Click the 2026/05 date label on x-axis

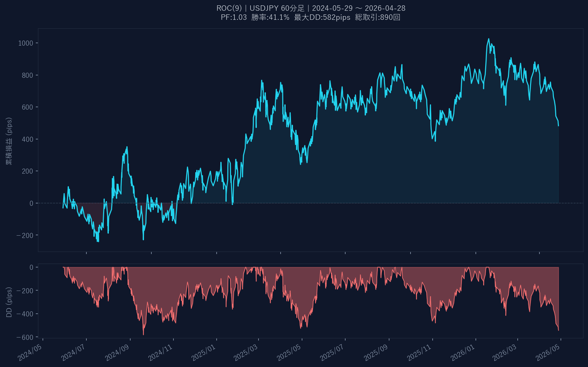[x=548, y=352]
